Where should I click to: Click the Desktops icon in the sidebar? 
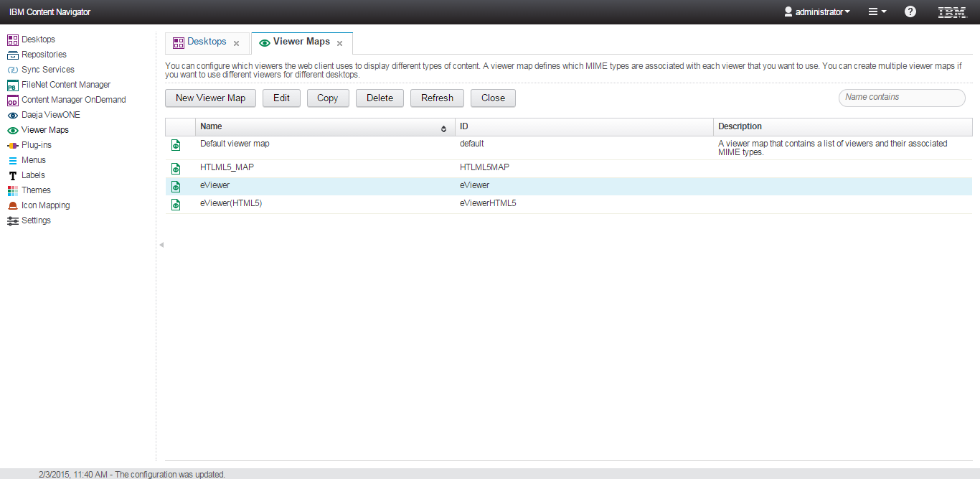click(x=12, y=39)
